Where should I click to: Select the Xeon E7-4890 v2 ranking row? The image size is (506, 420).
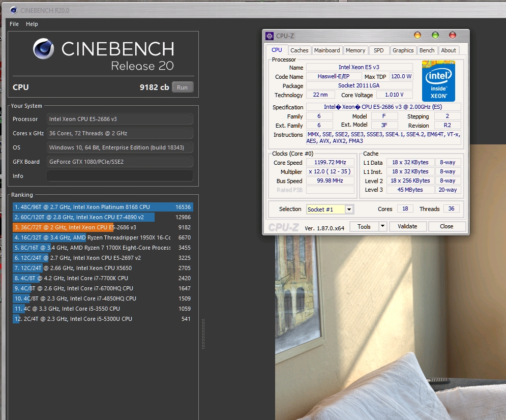(103, 217)
